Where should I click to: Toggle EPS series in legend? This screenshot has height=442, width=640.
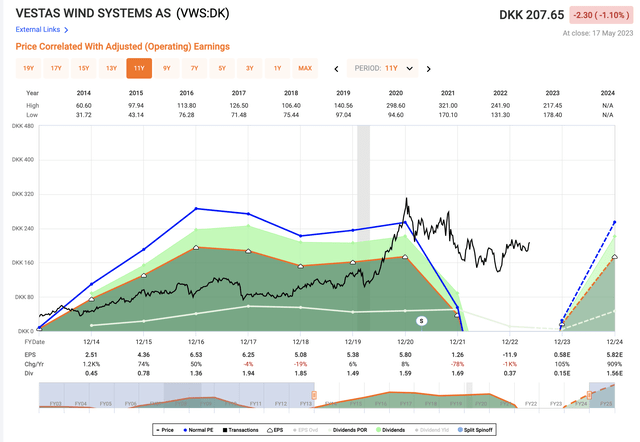[275, 430]
